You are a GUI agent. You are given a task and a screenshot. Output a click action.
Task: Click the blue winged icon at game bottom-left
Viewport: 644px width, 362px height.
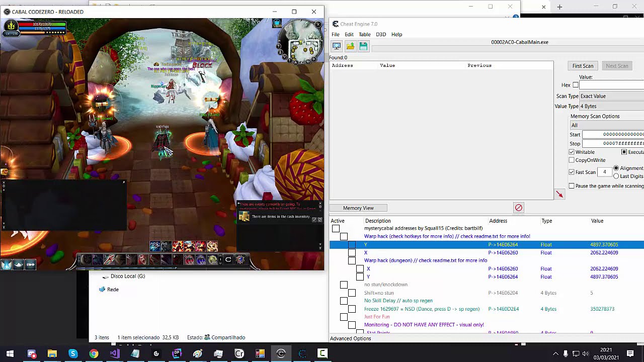tap(6, 264)
